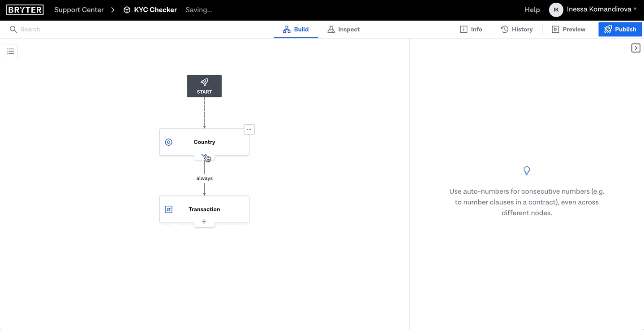Screen dimensions: 644x330
Task: Switch to the Inspect tab
Action: coord(343,29)
